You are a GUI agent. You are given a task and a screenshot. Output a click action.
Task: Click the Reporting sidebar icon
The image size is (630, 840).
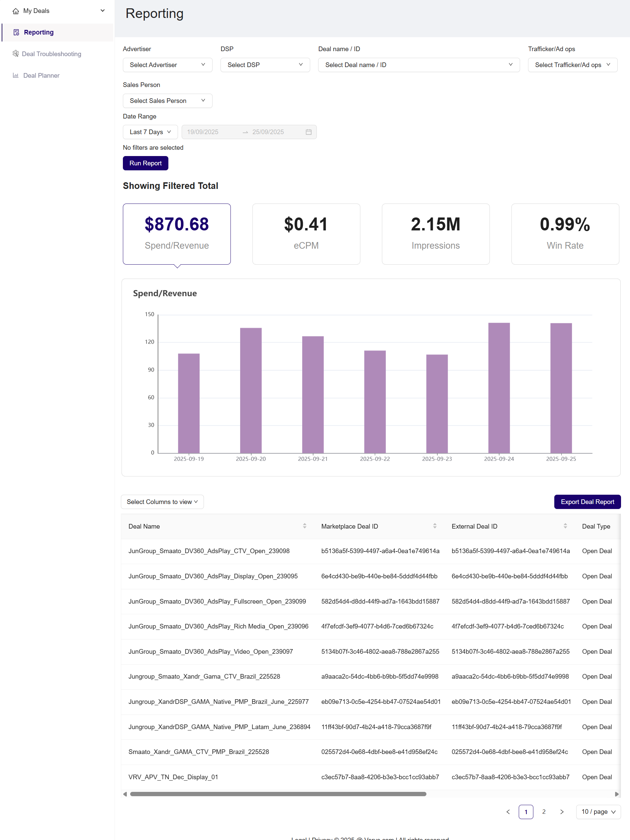[x=16, y=32]
